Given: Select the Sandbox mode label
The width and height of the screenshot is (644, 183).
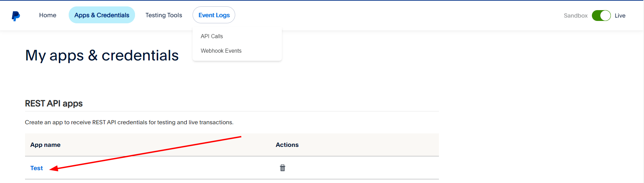Looking at the screenshot, I should tap(575, 16).
